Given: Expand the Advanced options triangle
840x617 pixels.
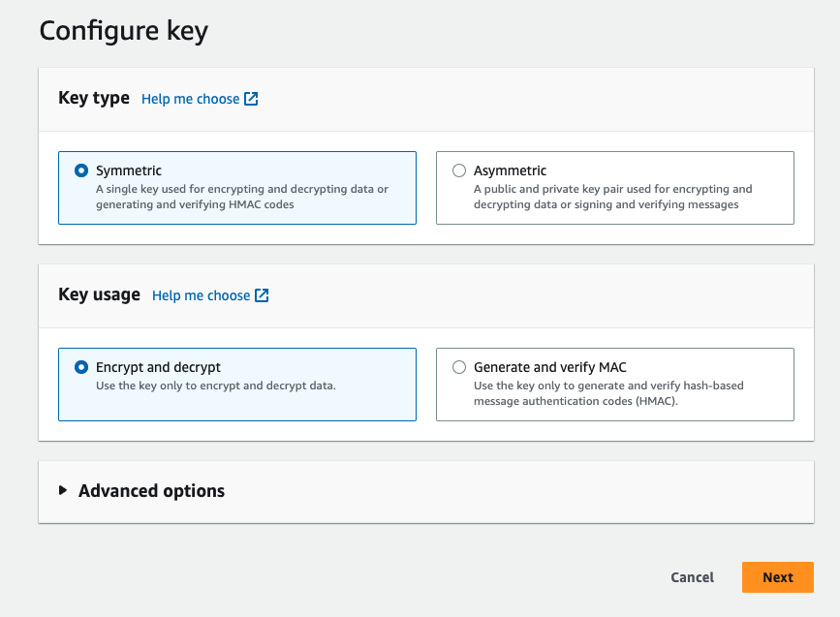Looking at the screenshot, I should click(63, 491).
